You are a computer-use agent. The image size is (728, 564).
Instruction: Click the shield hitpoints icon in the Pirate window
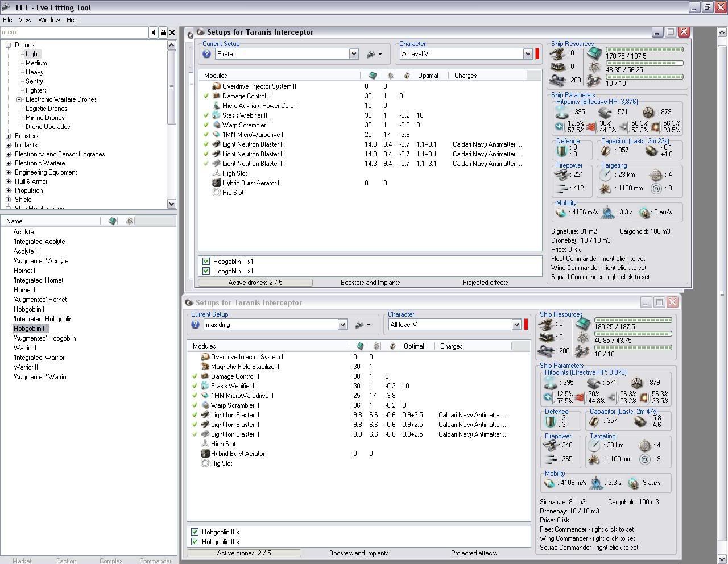click(x=562, y=112)
